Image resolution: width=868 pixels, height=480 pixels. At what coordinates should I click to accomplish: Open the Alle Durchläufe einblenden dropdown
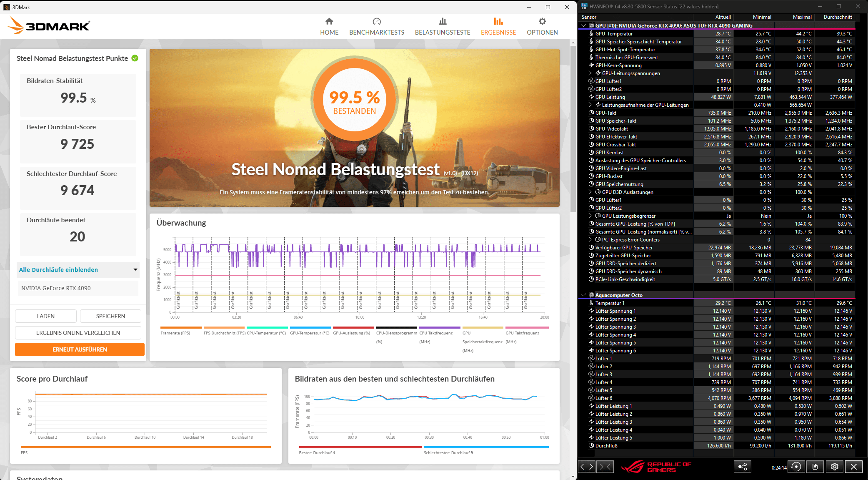78,270
